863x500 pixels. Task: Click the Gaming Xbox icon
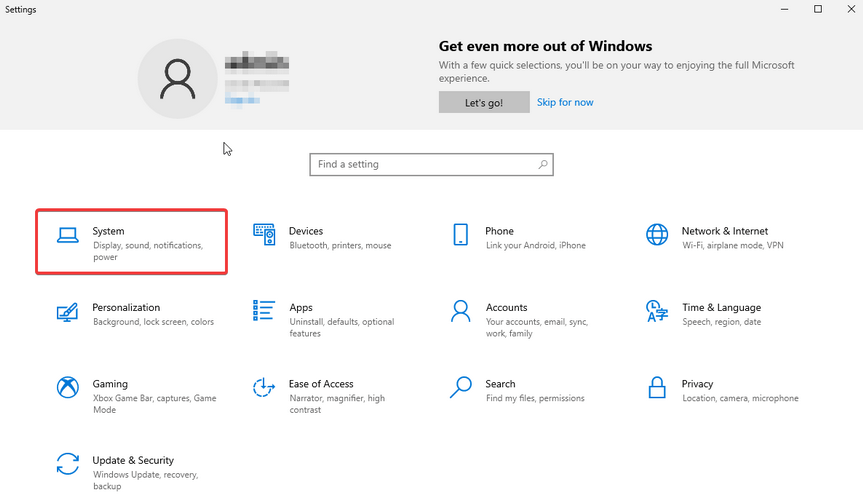(67, 388)
